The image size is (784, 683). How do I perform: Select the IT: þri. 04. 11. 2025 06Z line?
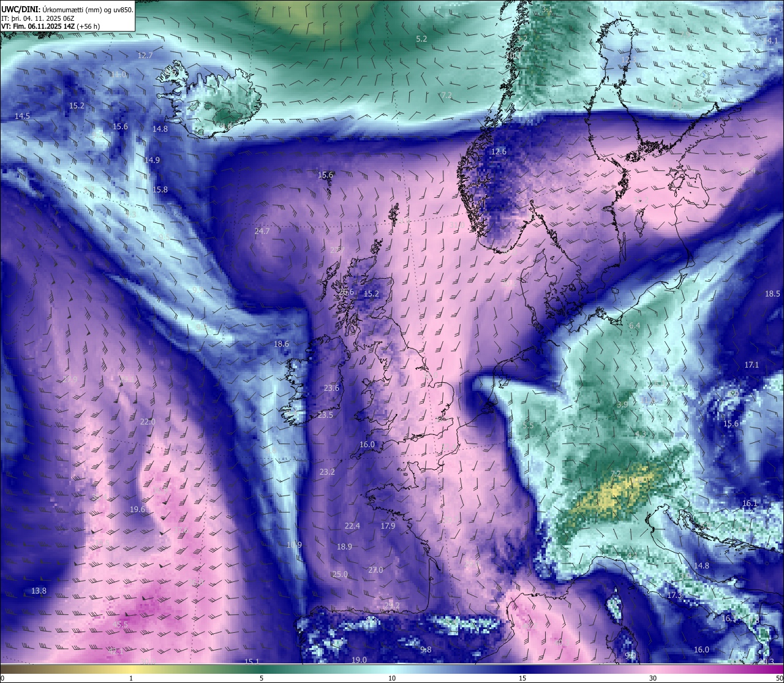[39, 18]
